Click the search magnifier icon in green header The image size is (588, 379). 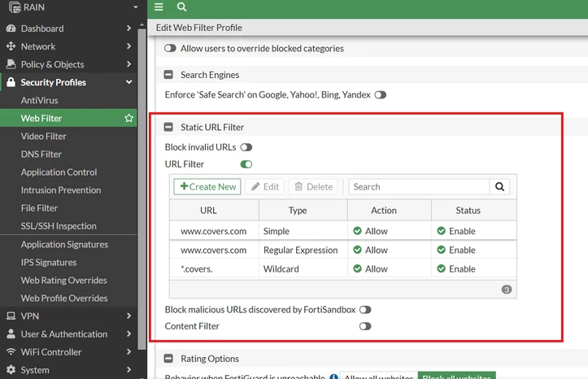click(181, 7)
